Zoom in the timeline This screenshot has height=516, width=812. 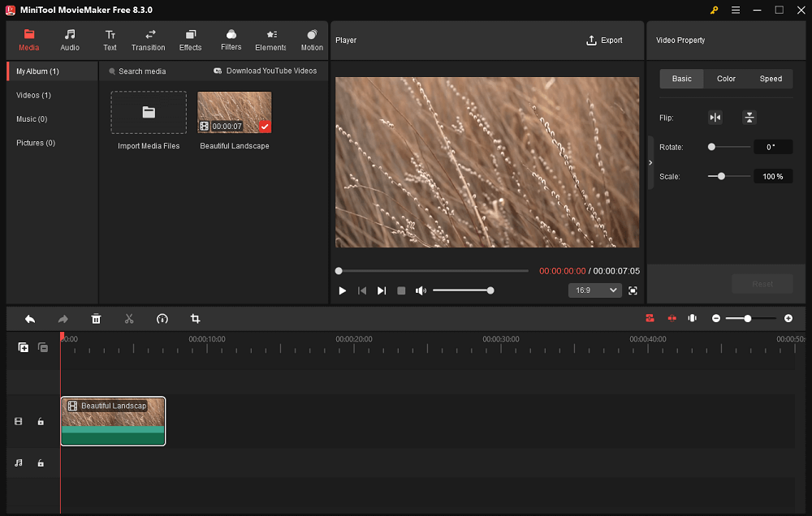788,318
